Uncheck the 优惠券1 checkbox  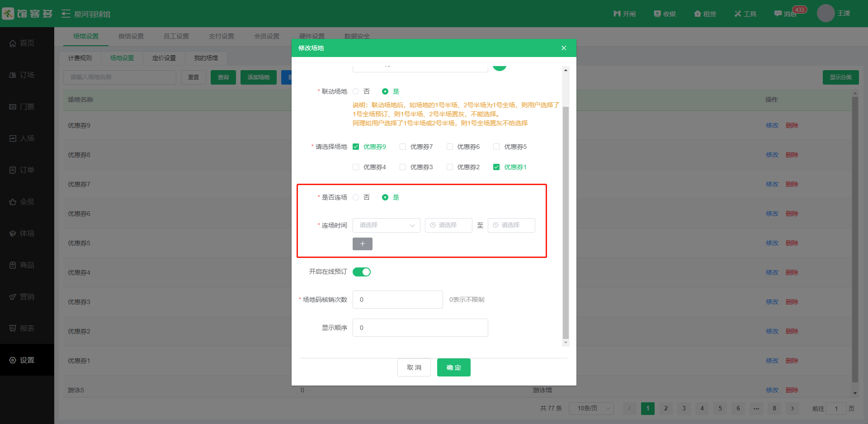[496, 167]
